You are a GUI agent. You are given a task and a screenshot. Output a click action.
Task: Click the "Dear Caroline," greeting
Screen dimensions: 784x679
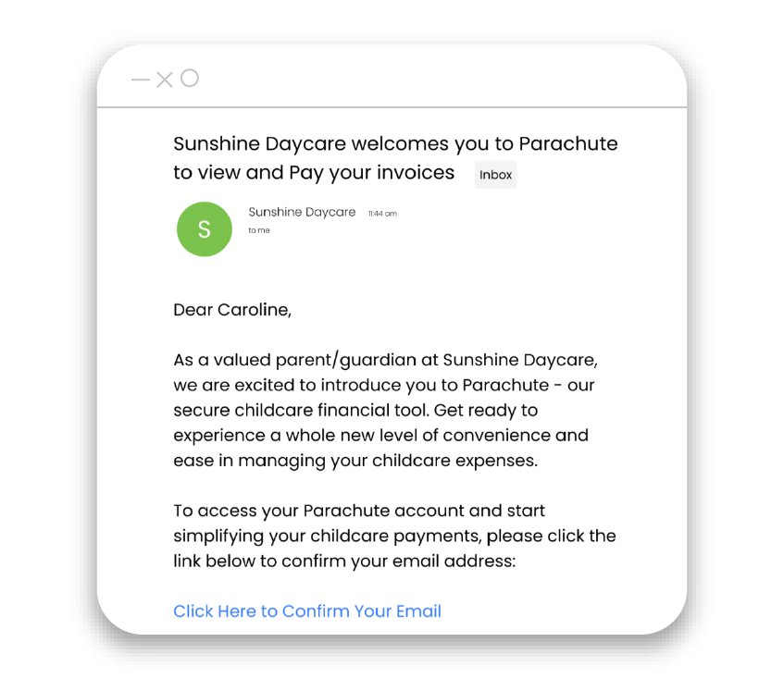(x=232, y=310)
